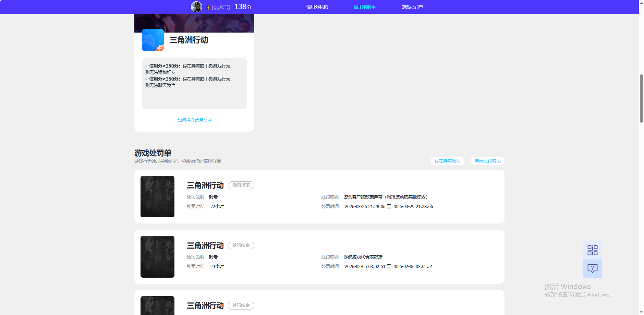Viewport: 644px width, 315px height.
Task: Click the 则无法聊天发言 restriction text
Action: 160,85
